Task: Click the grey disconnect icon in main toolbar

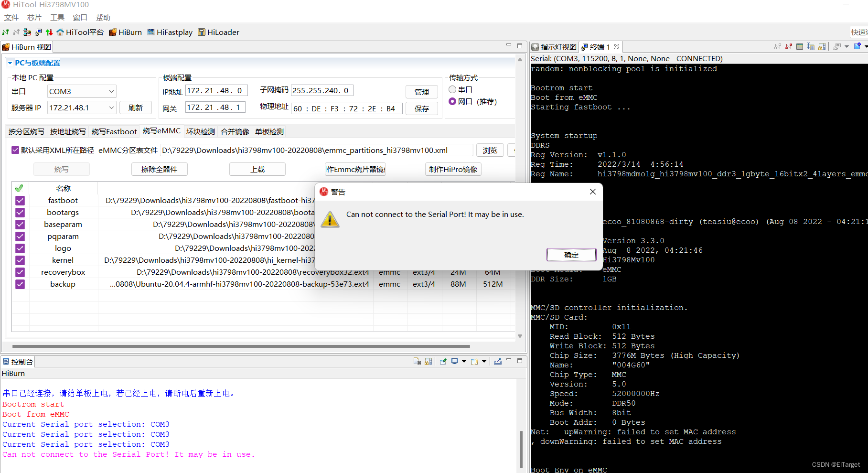Action: (16, 32)
